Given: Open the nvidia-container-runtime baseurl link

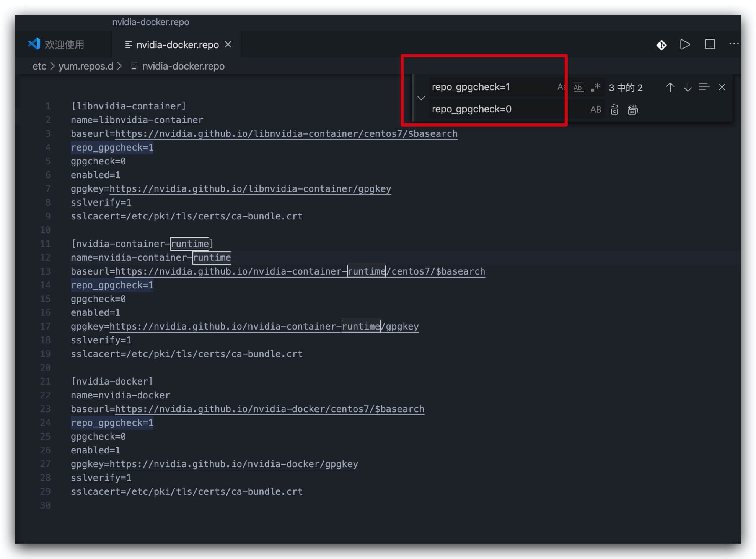Looking at the screenshot, I should pos(300,271).
